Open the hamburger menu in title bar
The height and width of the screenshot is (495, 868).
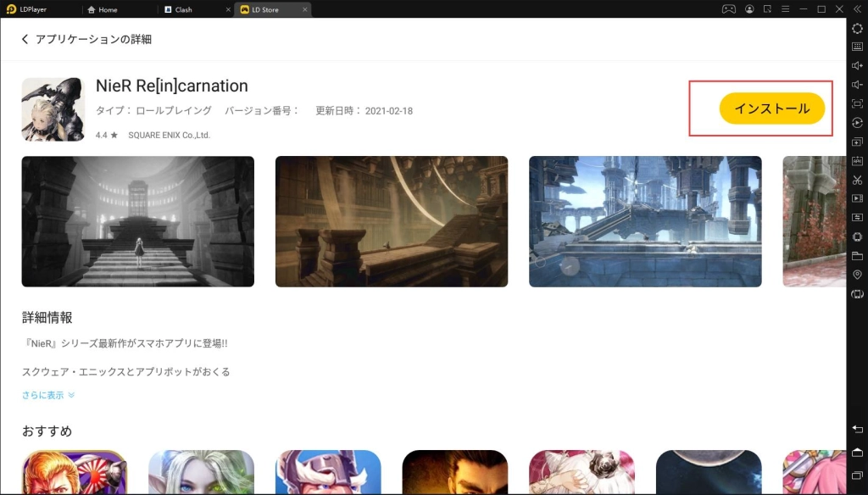pyautogui.click(x=785, y=9)
